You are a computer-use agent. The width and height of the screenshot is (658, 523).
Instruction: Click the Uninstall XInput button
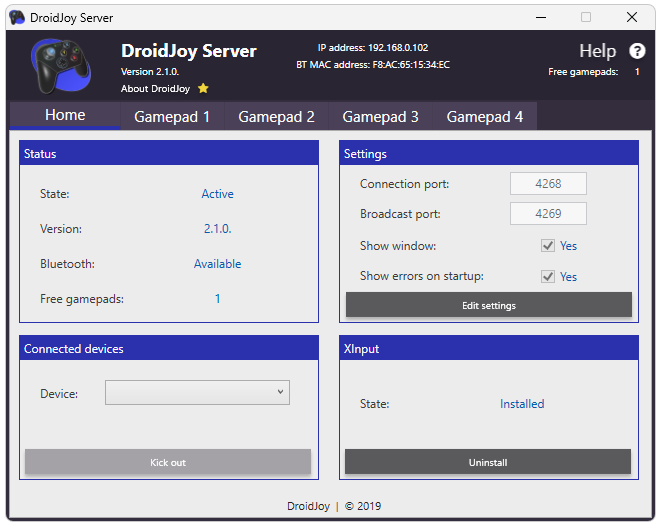click(x=488, y=462)
